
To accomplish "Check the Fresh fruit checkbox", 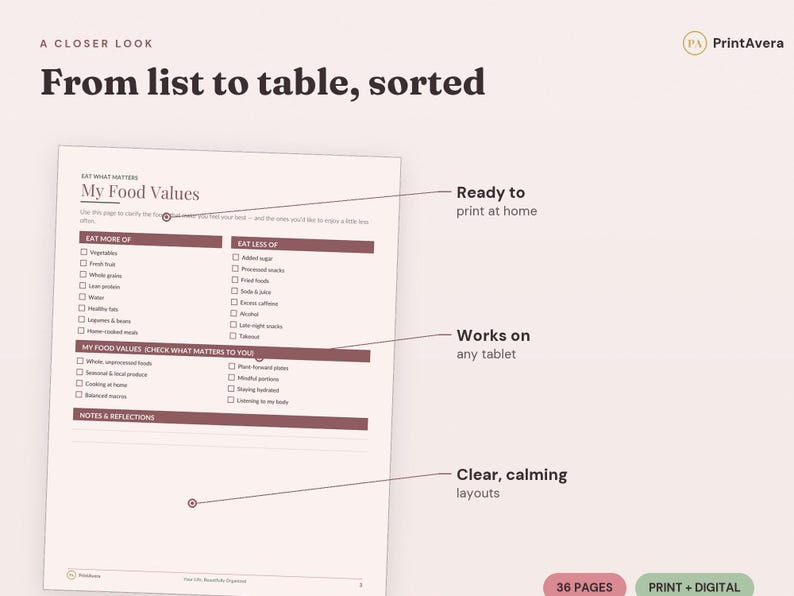I will pyautogui.click(x=84, y=263).
